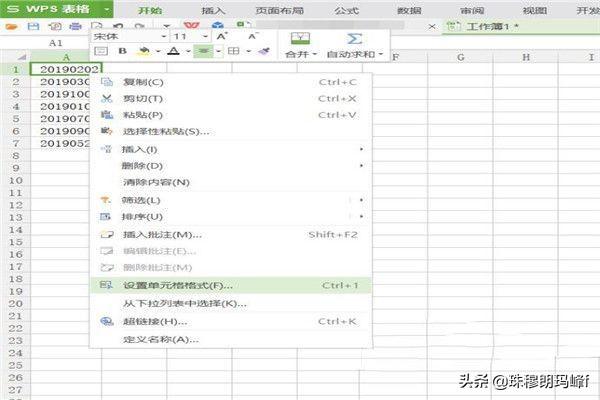The width and height of the screenshot is (600, 400).
Task: Click the 合并 merge cells button
Action: (301, 46)
